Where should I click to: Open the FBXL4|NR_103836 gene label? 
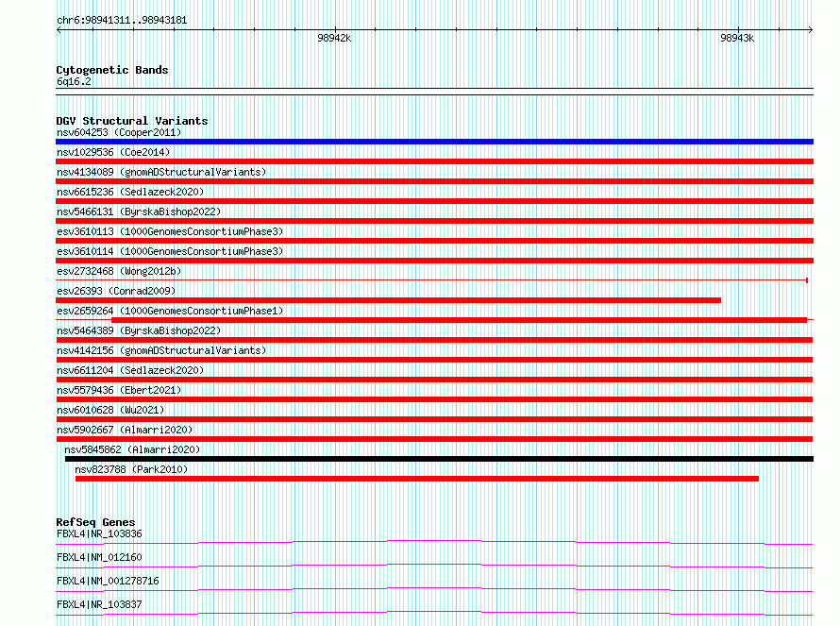(x=99, y=533)
